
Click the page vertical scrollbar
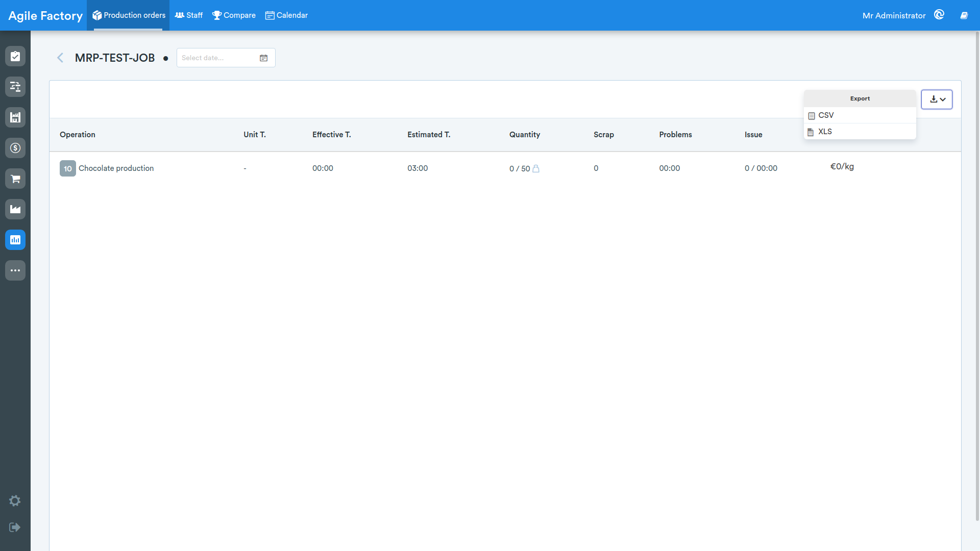tap(977, 275)
